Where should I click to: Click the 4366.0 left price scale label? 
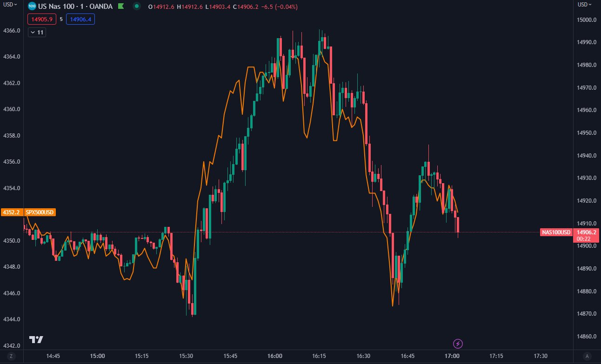(11, 30)
